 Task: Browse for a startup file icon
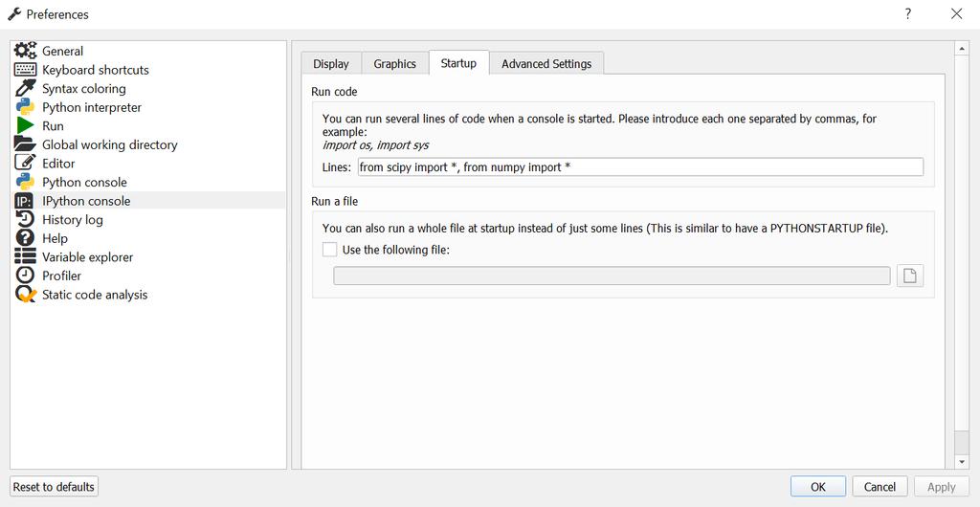pos(910,276)
